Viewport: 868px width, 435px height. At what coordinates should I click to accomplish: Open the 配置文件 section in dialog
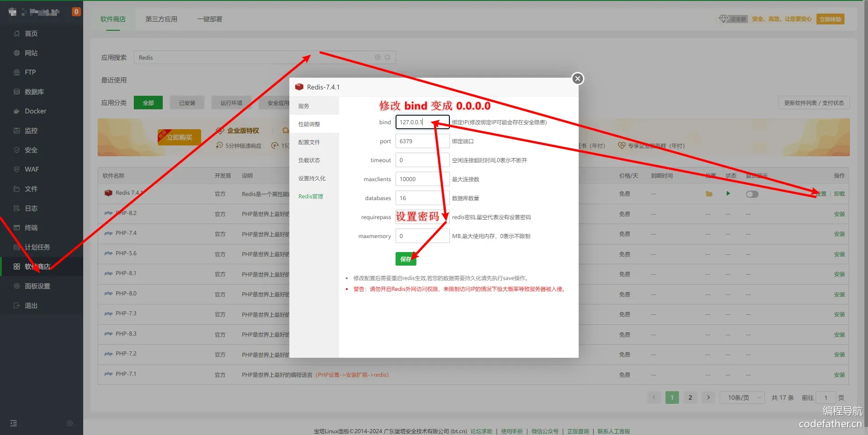coord(309,142)
